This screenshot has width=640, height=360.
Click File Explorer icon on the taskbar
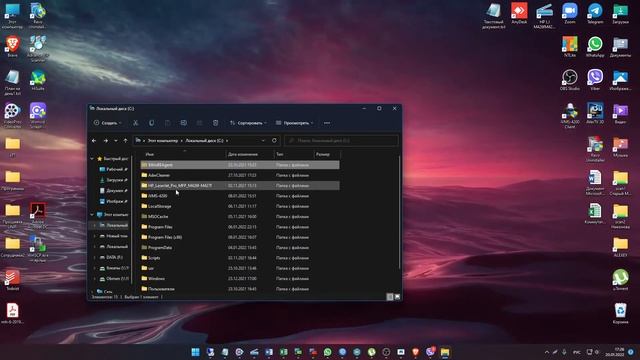(445, 352)
